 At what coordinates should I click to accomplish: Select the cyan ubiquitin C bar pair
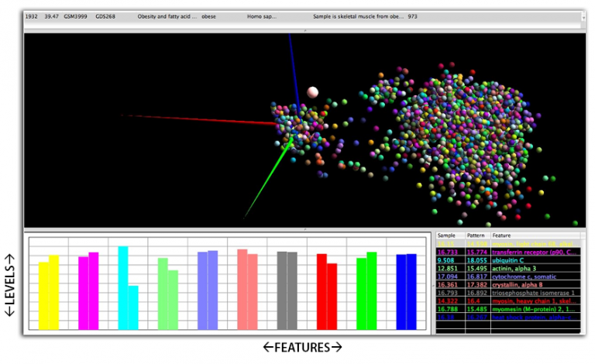[128, 288]
